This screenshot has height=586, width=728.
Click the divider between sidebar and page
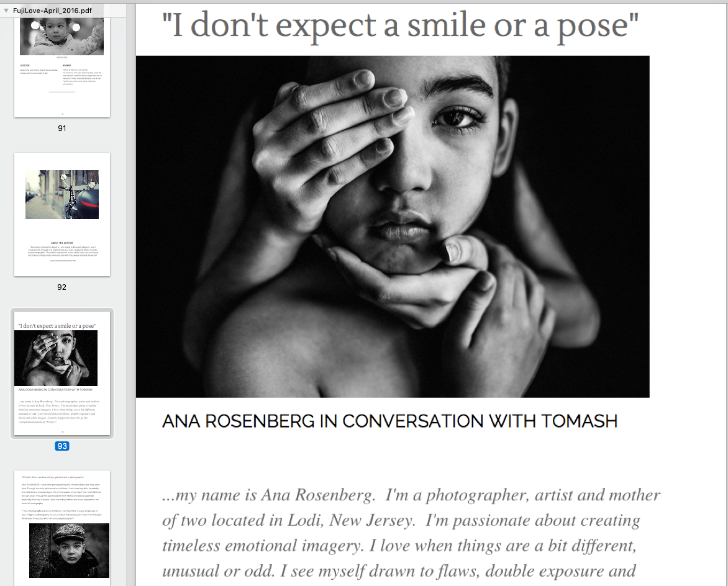[x=130, y=295]
